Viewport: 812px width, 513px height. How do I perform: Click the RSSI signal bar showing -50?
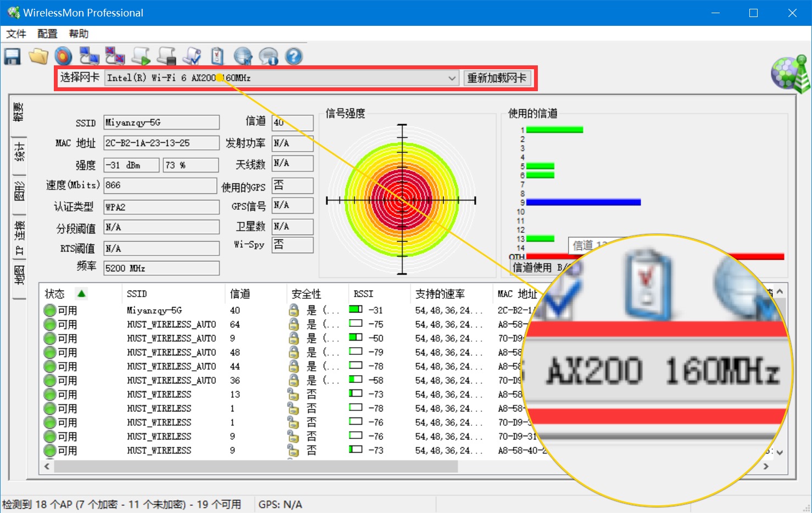click(x=355, y=337)
